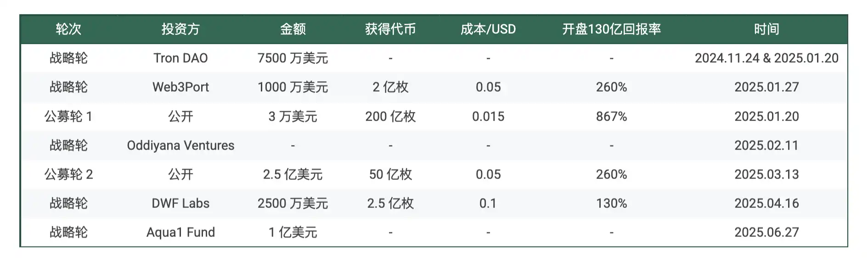Image resolution: width=868 pixels, height=264 pixels.
Task: Click the Web3Port cell
Action: tap(180, 87)
